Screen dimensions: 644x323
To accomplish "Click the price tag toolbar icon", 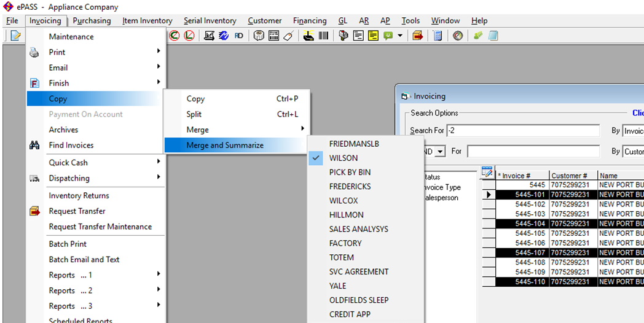I will point(288,36).
